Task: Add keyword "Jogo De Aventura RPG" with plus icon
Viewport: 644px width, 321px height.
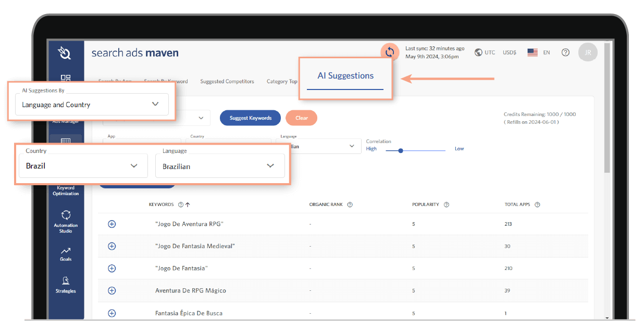Action: [x=112, y=224]
